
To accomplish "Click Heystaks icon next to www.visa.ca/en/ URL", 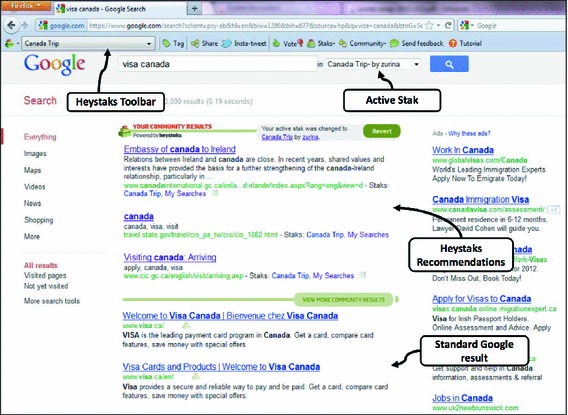I will [x=196, y=377].
